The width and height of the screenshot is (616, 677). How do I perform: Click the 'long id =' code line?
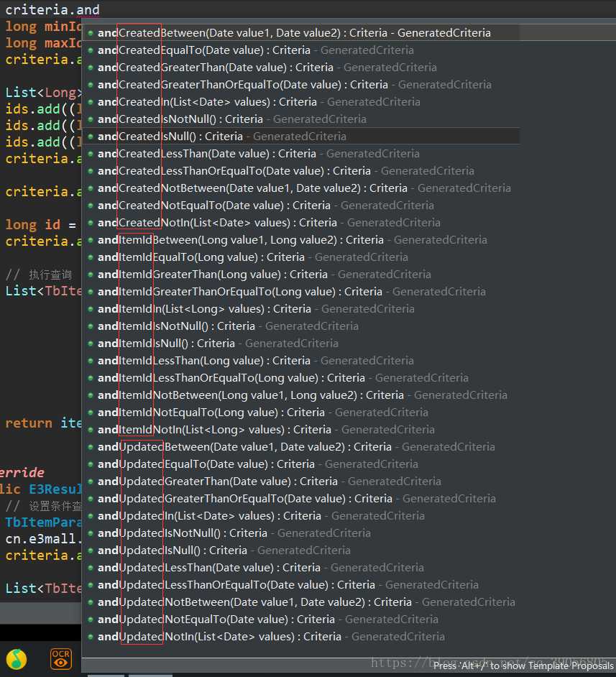tap(40, 225)
